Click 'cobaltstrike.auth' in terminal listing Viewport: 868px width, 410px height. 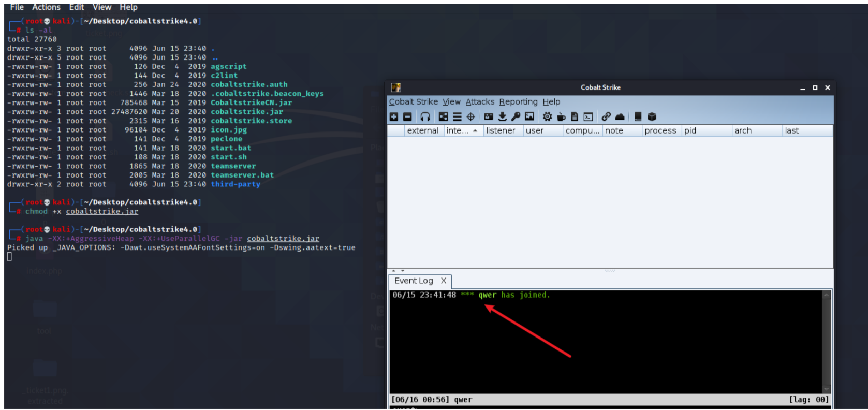(x=249, y=85)
